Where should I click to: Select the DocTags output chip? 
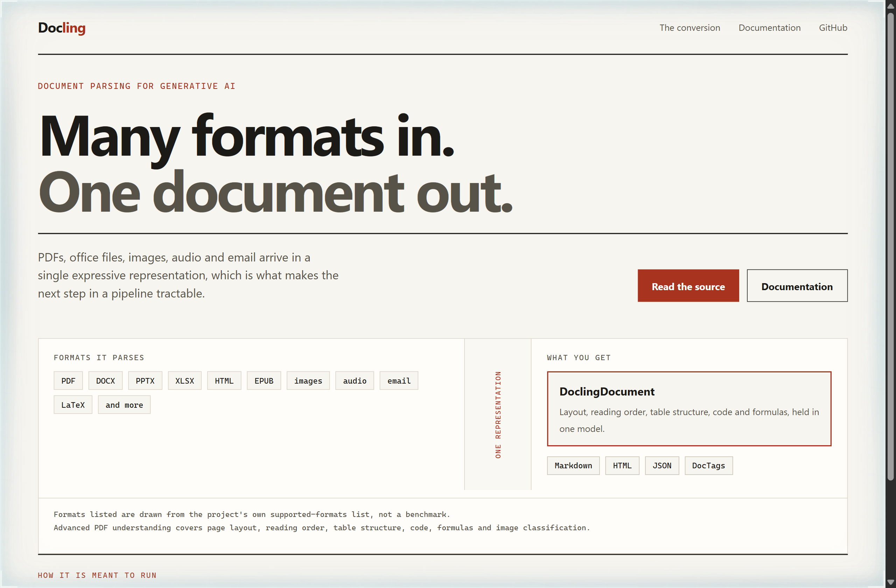coord(708,465)
